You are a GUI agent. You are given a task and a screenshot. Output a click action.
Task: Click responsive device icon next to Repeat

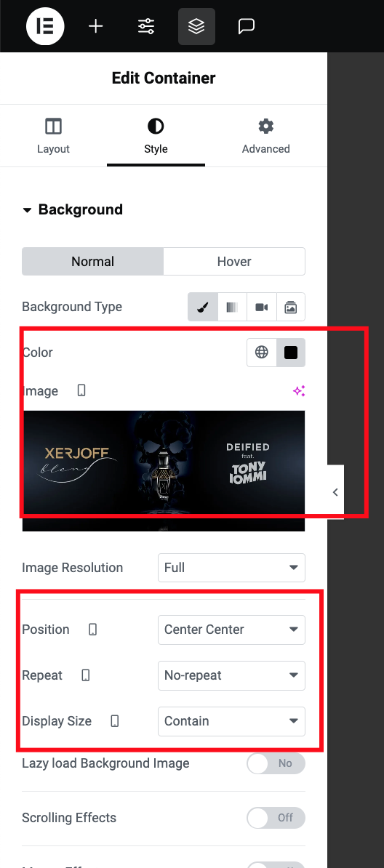coord(85,675)
